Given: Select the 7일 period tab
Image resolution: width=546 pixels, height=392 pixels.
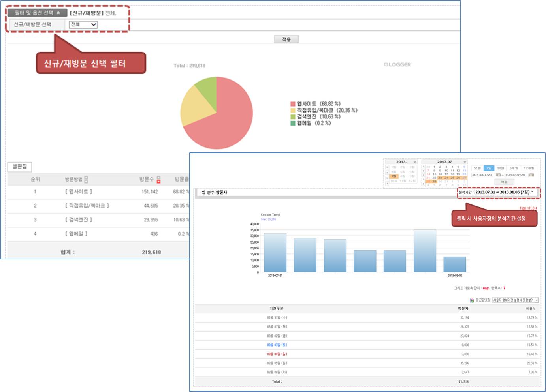Looking at the screenshot, I should coord(489,168).
